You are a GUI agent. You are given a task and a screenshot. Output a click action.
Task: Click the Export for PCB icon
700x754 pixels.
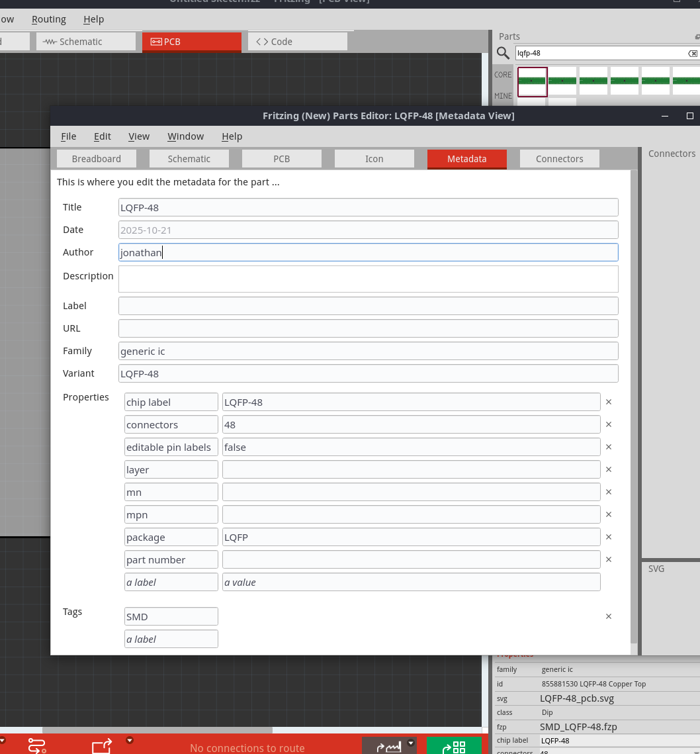tap(101, 746)
